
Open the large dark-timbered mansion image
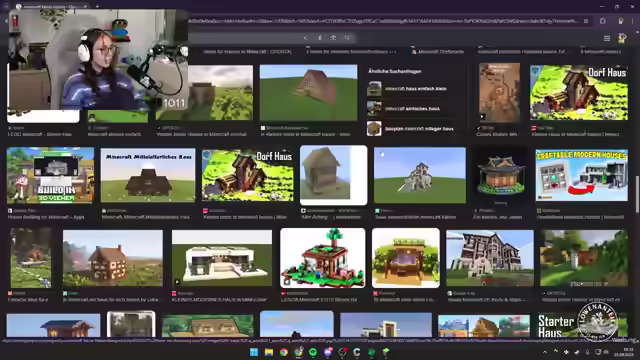(490, 258)
